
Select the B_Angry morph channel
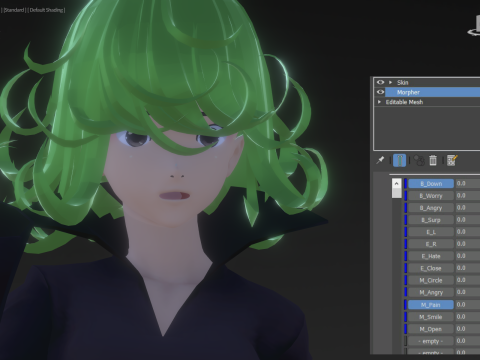(x=431, y=208)
